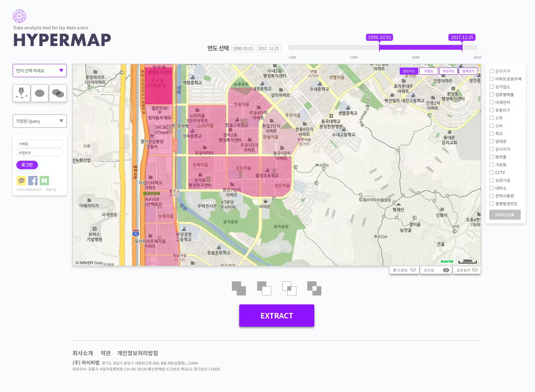Switch the map to 위성지도 view
The width and height of the screenshot is (535, 392).
click(x=448, y=71)
